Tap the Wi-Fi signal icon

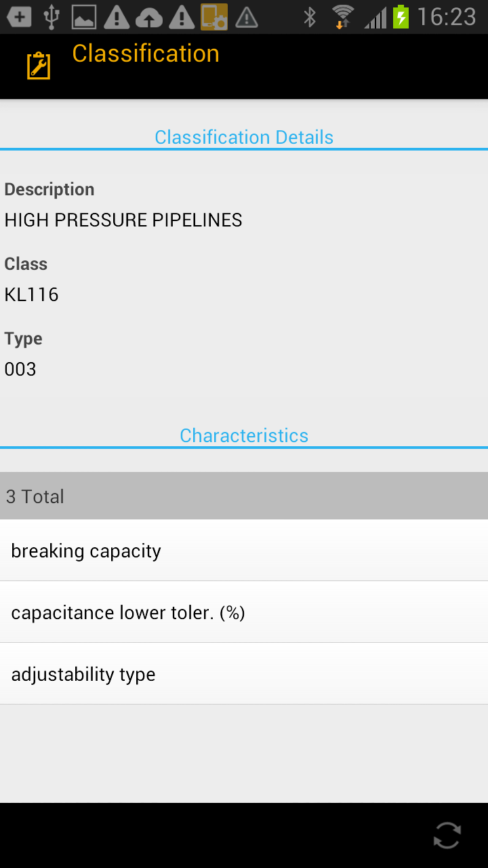(x=343, y=17)
